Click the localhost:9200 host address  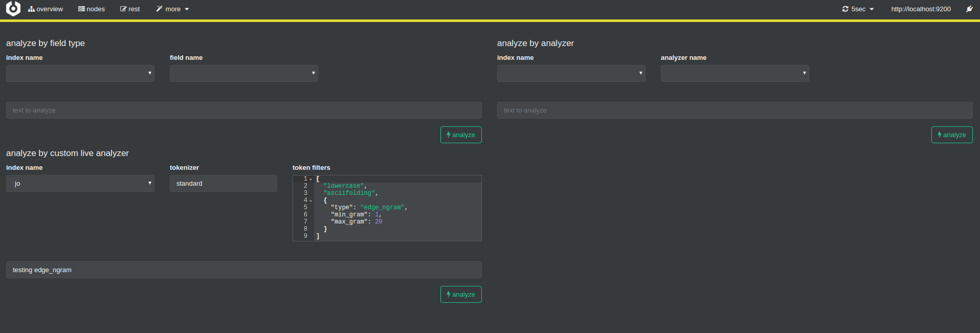click(x=921, y=9)
